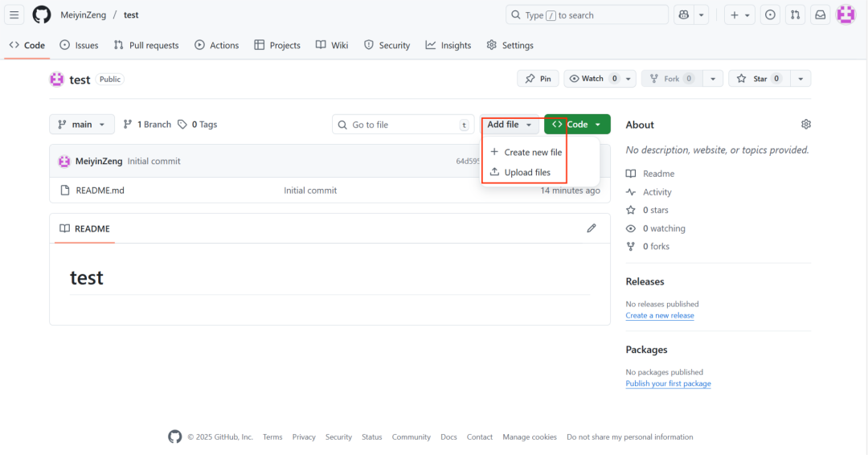Image resolution: width=868 pixels, height=455 pixels.
Task: Open the Issues tab
Action: [79, 45]
